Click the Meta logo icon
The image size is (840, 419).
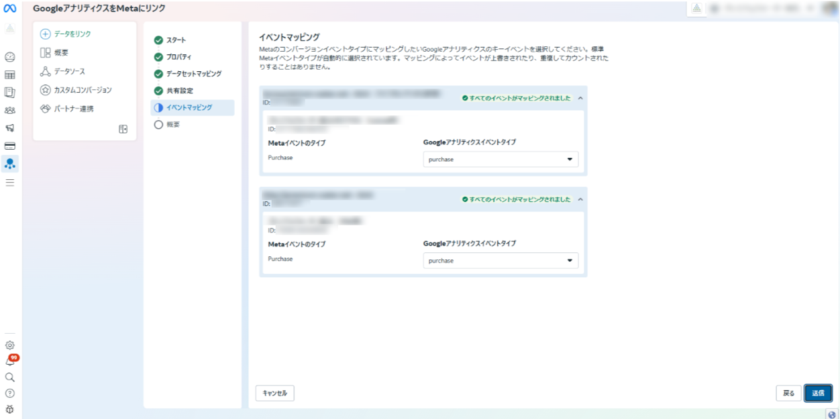coord(10,9)
